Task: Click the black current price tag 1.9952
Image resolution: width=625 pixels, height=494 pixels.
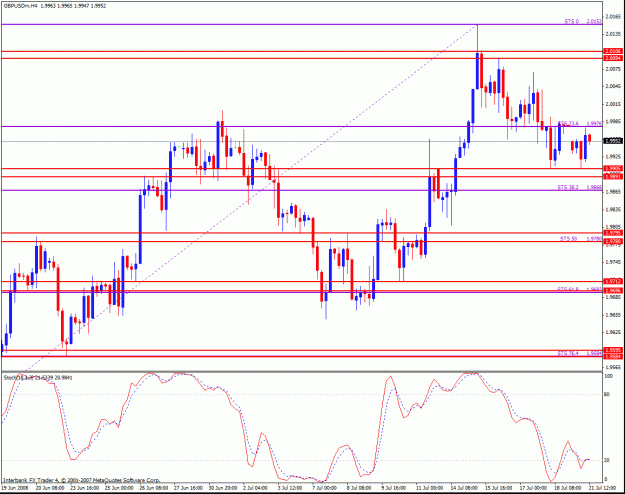Action: click(x=613, y=141)
